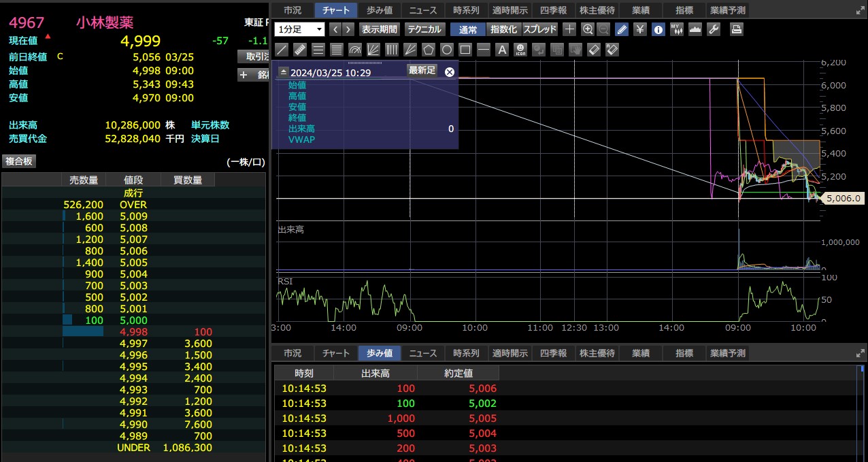Go to next period with right arrow
This screenshot has width=868, height=462.
click(348, 29)
